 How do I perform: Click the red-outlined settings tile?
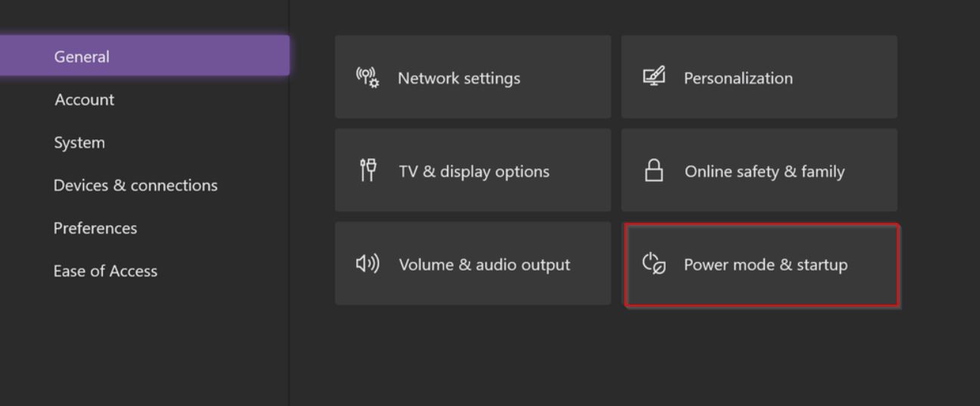point(762,265)
